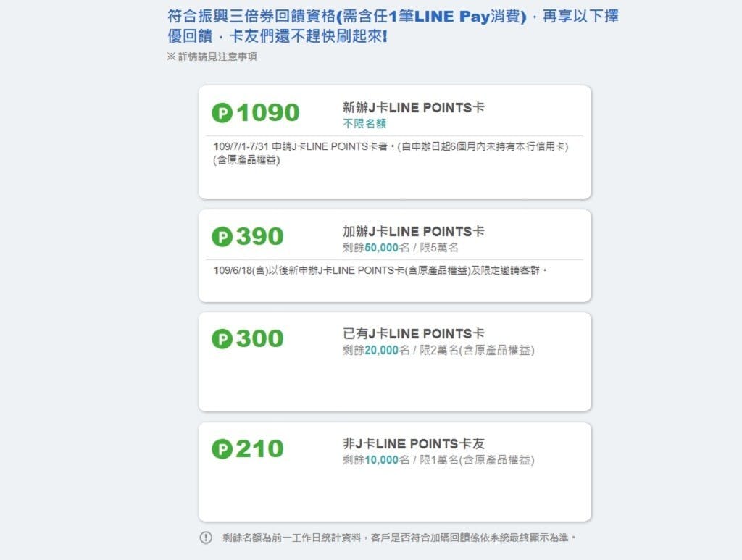
Task: Click the exclamation info icon in the footer note
Action: [206, 538]
